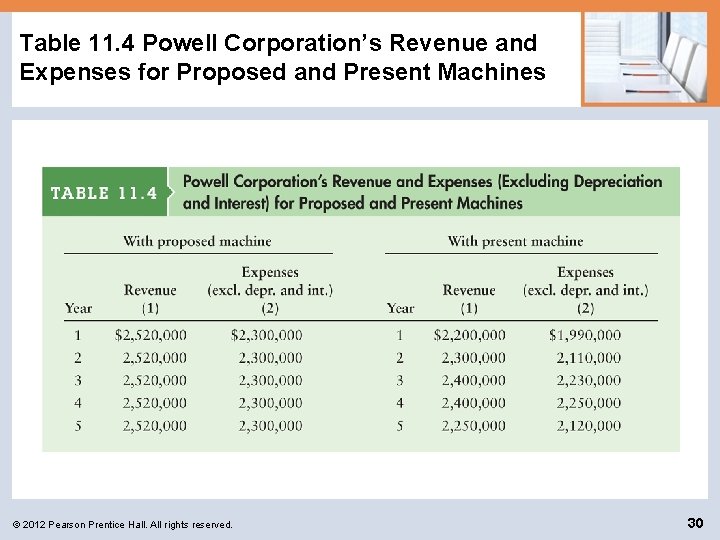
Task: Select proposed machine year 1 expenses '$2,300,000'
Action: (266, 335)
